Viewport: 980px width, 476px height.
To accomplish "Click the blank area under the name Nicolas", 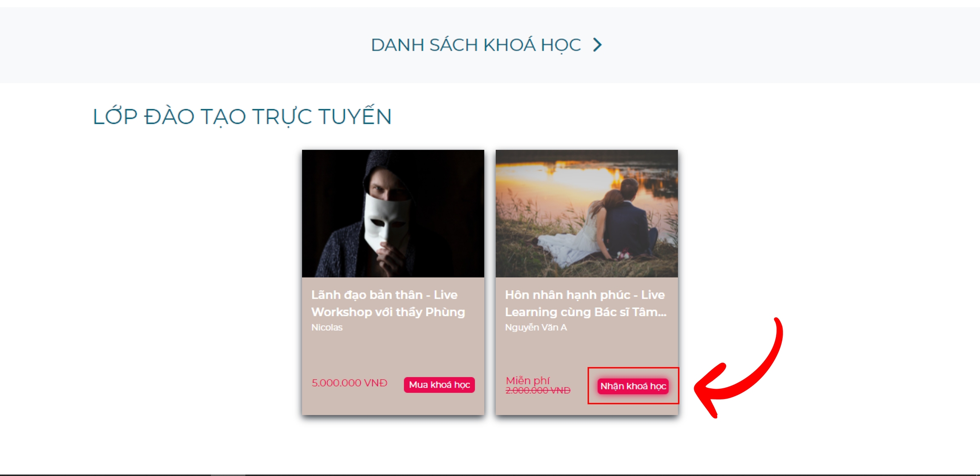I will click(x=393, y=353).
